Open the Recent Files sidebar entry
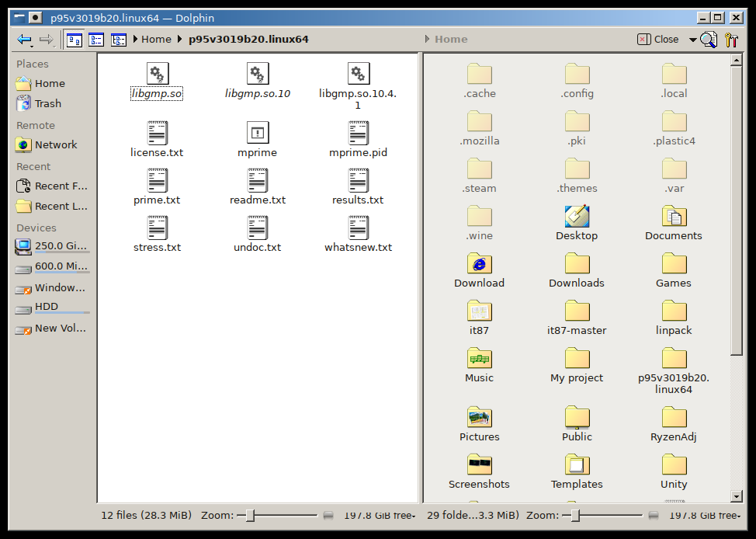The image size is (756, 539). coord(52,186)
